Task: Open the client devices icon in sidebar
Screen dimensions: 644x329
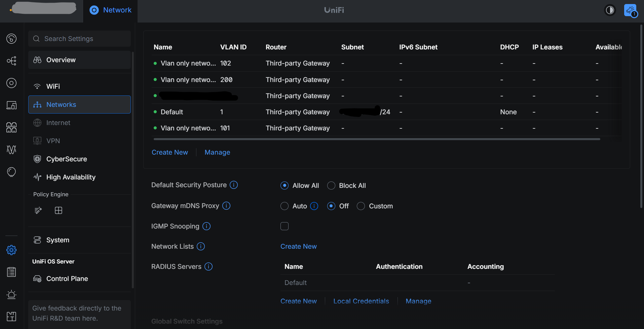Action: point(11,105)
